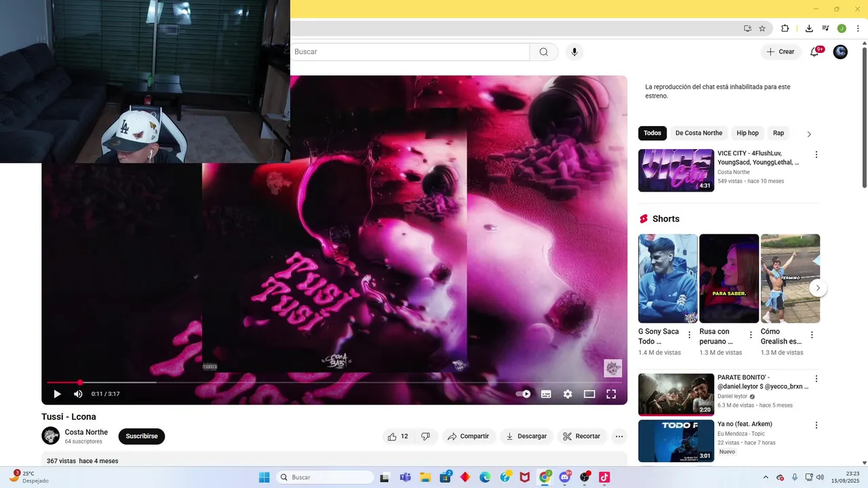
Task: Open more actions menu under the video
Action: point(619,436)
